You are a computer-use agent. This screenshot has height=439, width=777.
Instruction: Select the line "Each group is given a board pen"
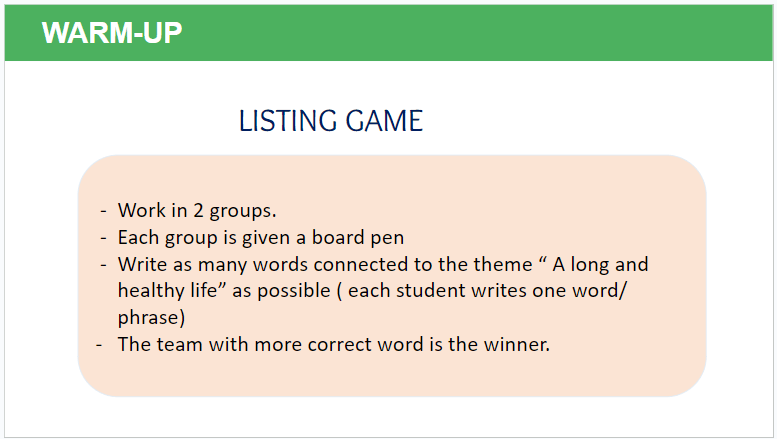coord(261,237)
